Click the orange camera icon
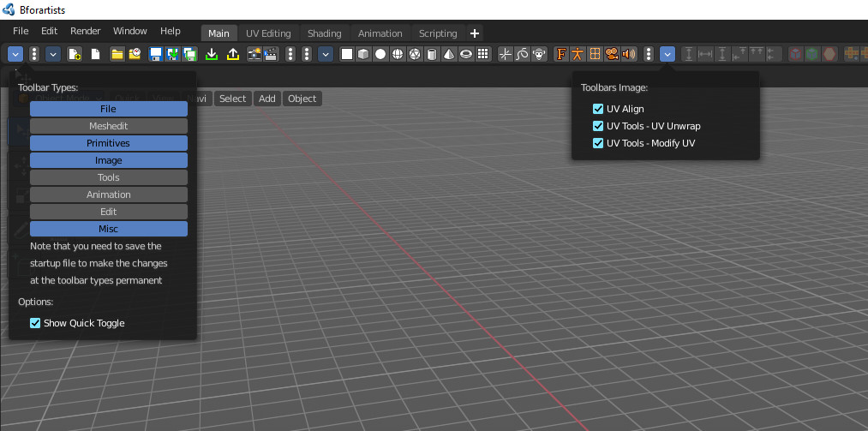 (x=612, y=54)
